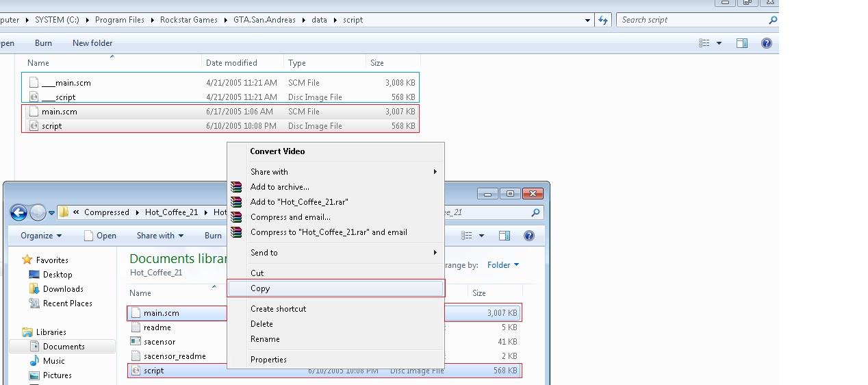Open Arrange by Folder dropdown
This screenshot has width=868, height=385.
pos(503,265)
